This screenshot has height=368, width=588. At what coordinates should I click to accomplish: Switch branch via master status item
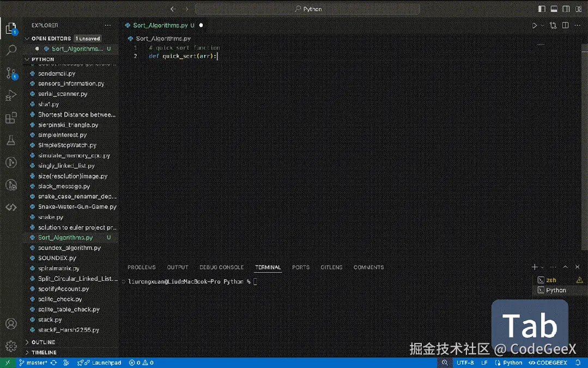(x=33, y=363)
